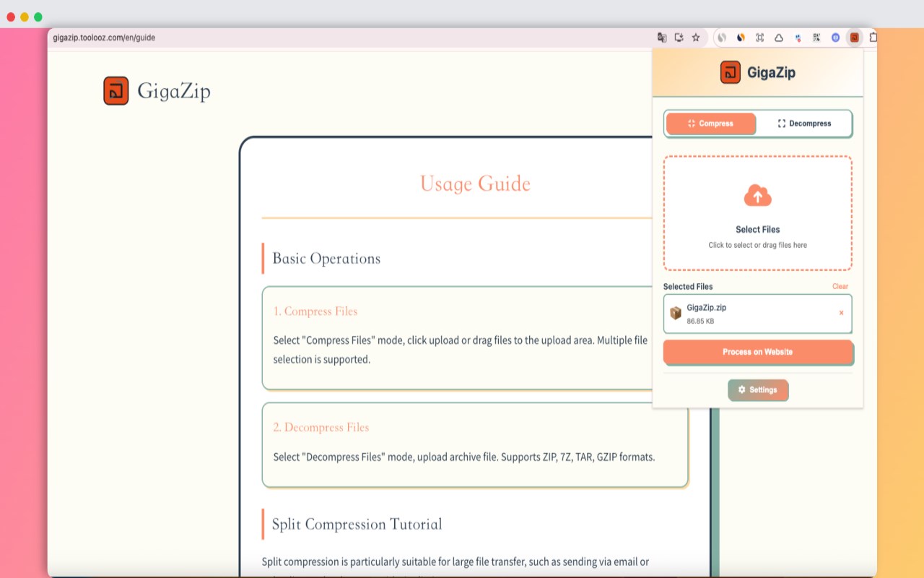Bookmark this page via the star icon

pos(695,37)
